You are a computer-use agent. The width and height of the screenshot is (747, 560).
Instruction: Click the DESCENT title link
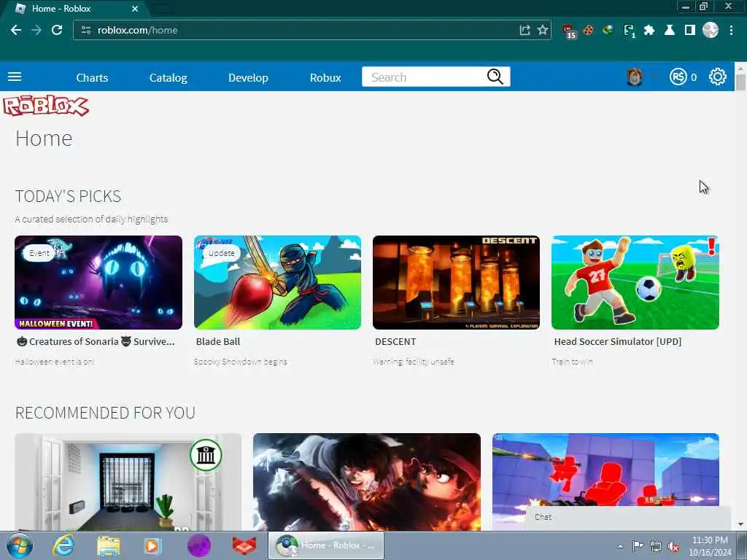tap(395, 341)
